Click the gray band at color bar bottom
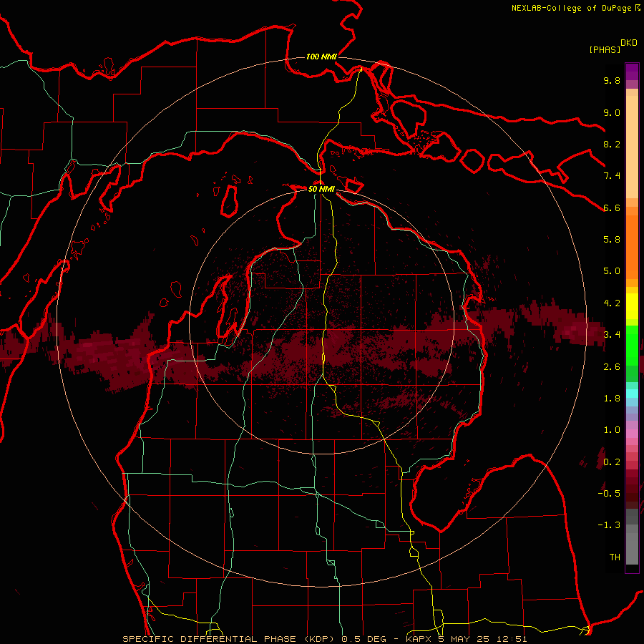The width and height of the screenshot is (644, 644). point(632,548)
